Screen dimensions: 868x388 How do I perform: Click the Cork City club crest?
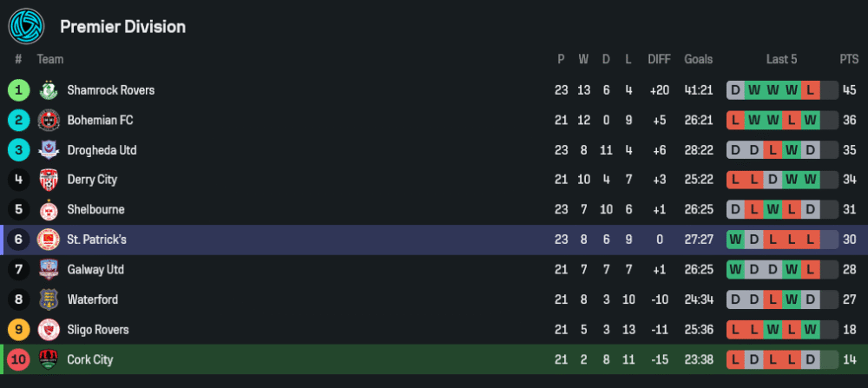click(48, 359)
